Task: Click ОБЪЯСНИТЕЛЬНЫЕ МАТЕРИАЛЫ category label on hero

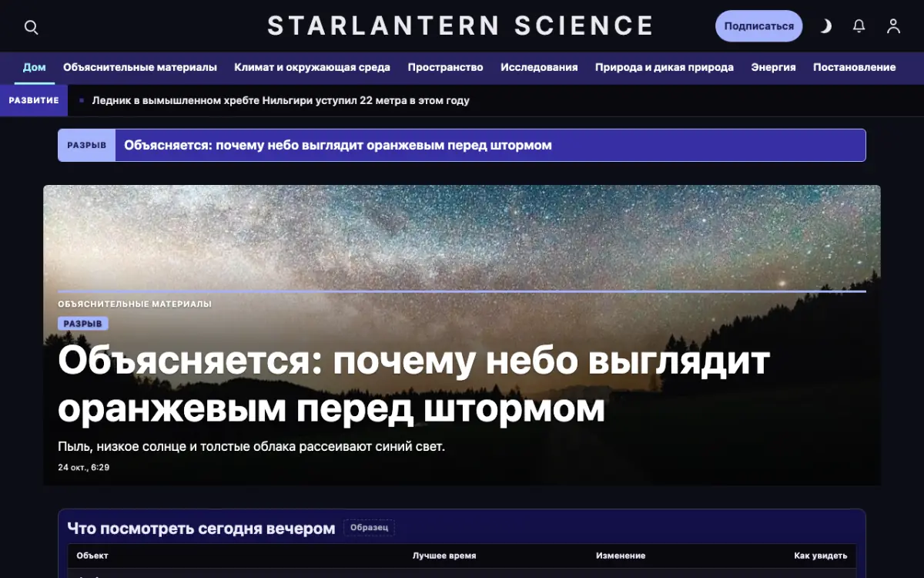Action: click(135, 304)
